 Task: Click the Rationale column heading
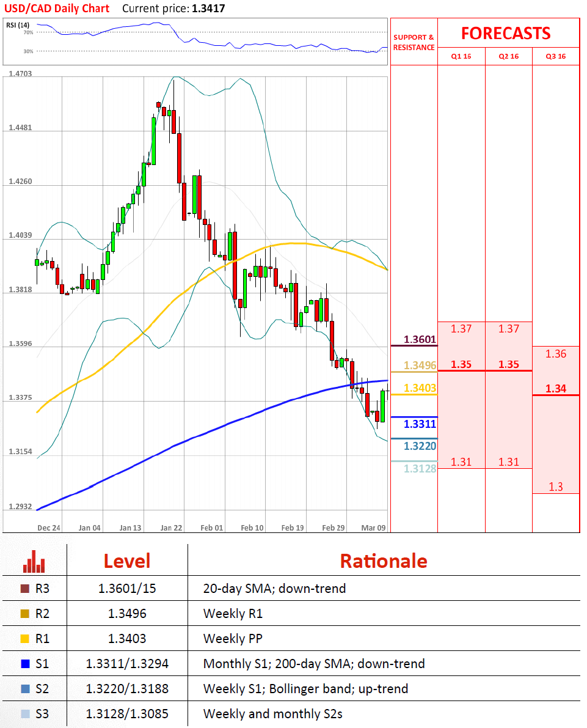click(x=383, y=561)
